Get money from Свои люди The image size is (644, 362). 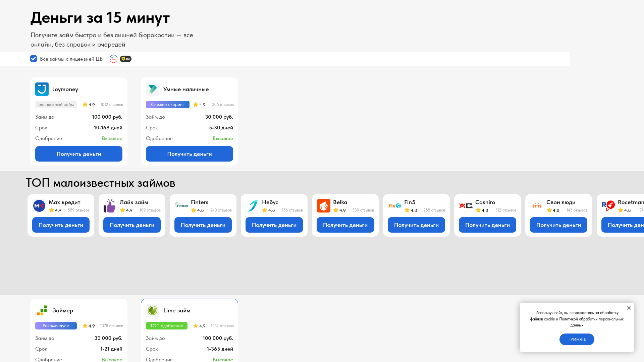point(558,225)
